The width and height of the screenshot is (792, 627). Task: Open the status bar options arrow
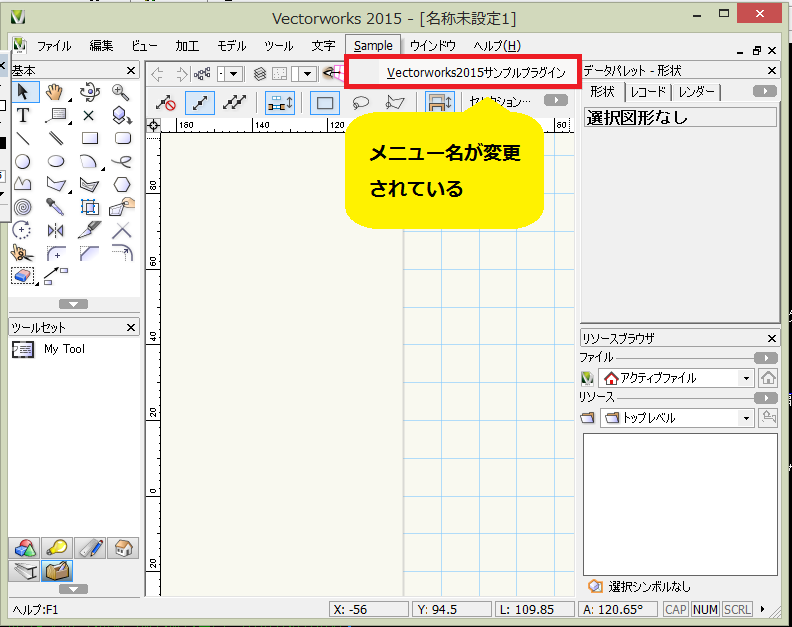763,609
